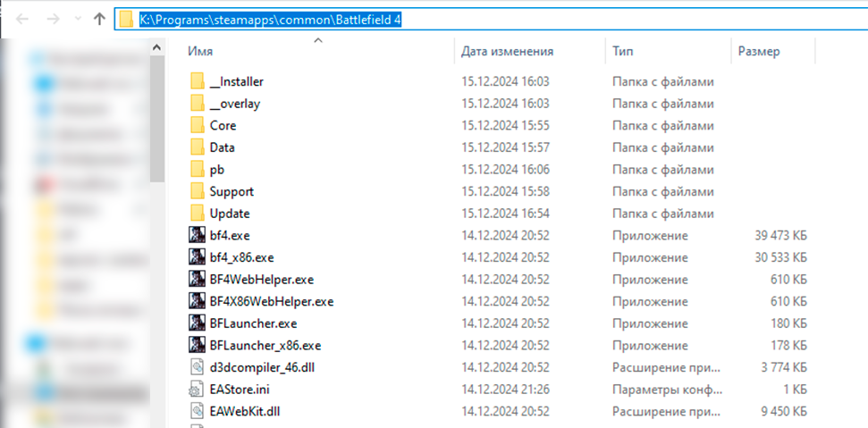
Task: Select the BFLauncher.exe file name
Action: pyautogui.click(x=254, y=323)
